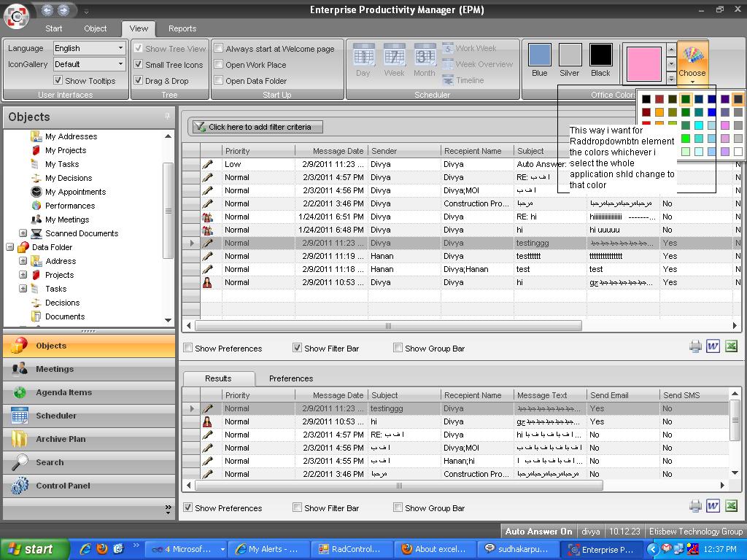
Task: Open the Scheduler navigation pane
Action: pyautogui.click(x=89, y=416)
